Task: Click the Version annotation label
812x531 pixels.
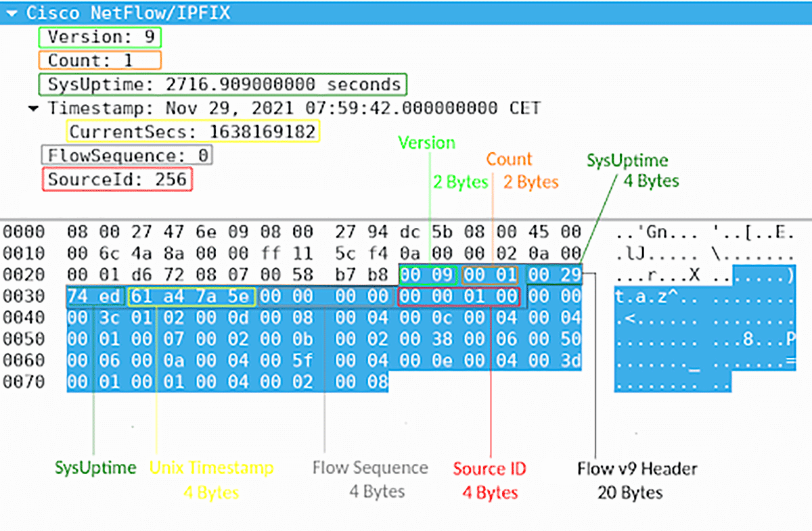Action: (x=426, y=143)
